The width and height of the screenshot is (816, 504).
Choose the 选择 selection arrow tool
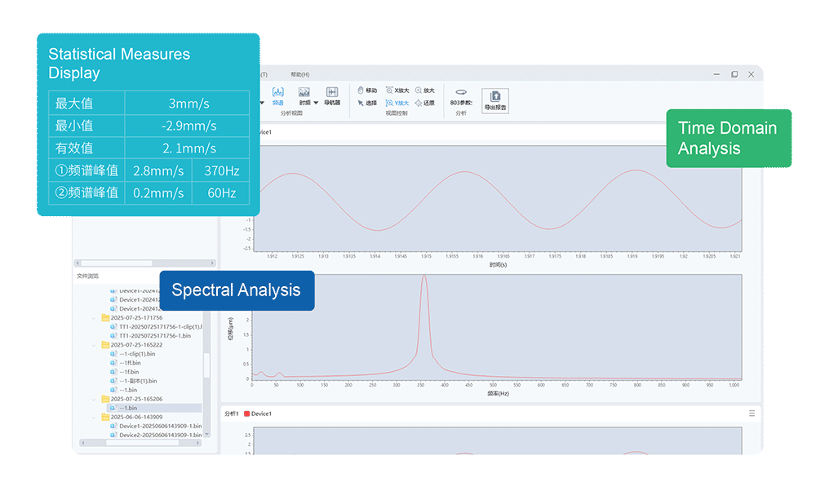tap(367, 103)
